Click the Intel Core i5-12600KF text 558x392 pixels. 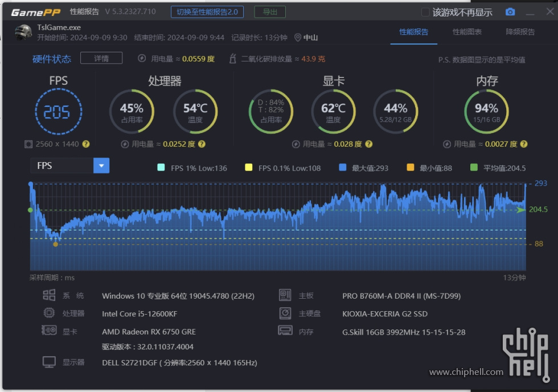coord(139,313)
